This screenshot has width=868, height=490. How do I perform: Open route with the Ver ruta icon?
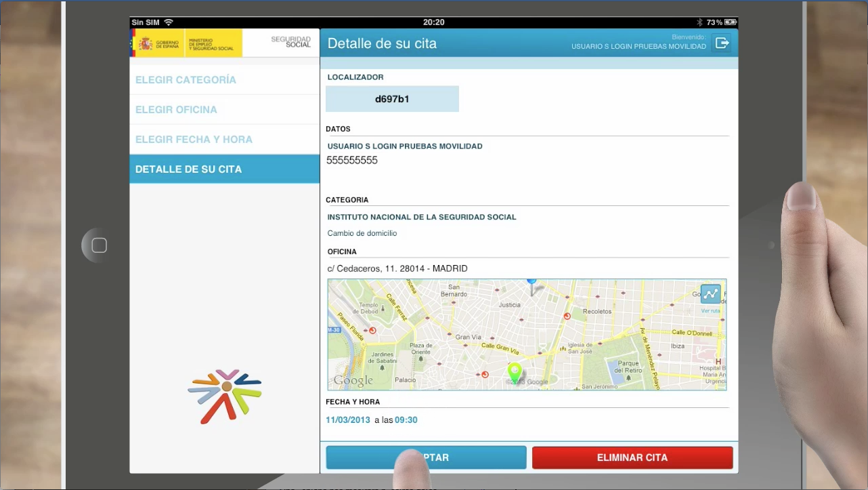point(710,294)
